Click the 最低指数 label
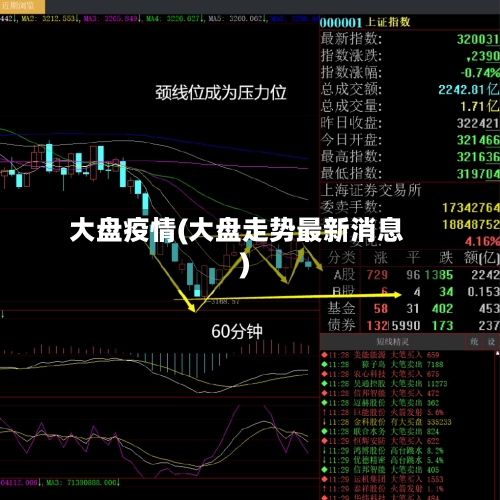Viewport: 500px width, 500px height. (351, 173)
